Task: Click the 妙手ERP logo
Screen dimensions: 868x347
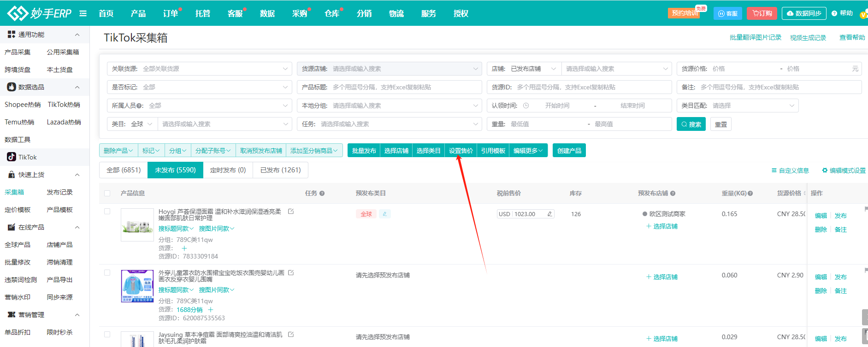Action: 40,13
